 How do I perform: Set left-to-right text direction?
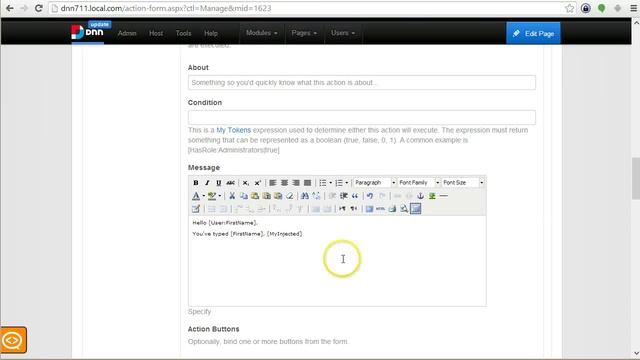(342, 209)
